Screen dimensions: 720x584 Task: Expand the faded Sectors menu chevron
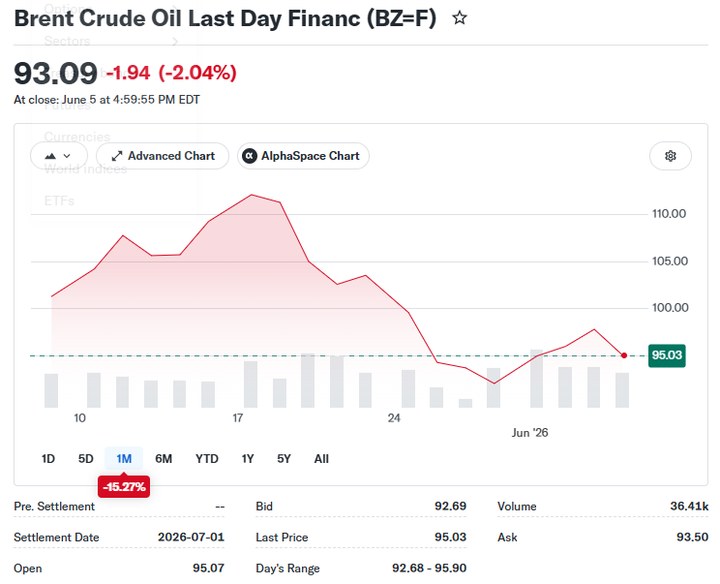point(175,42)
